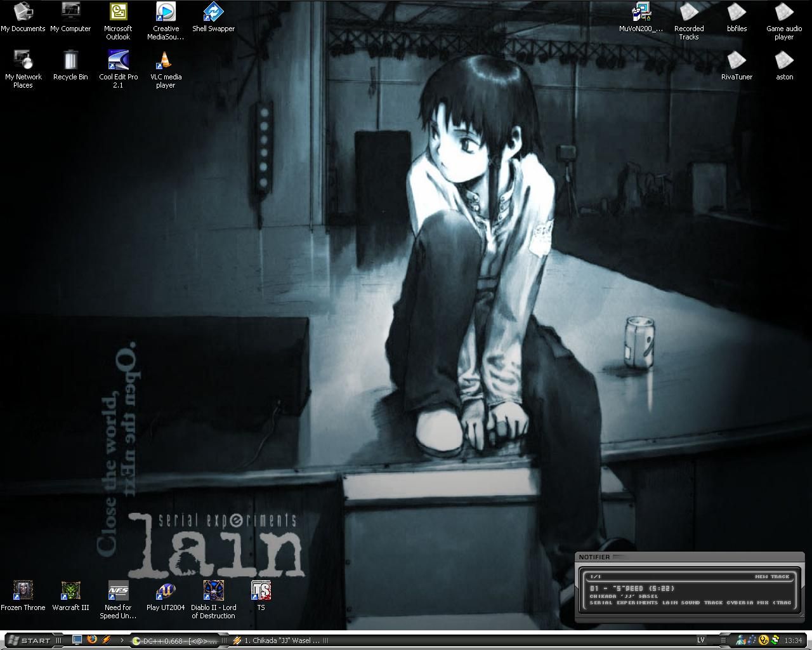This screenshot has height=650, width=812.
Task: Launch Play UT2004 shortcut
Action: click(166, 596)
